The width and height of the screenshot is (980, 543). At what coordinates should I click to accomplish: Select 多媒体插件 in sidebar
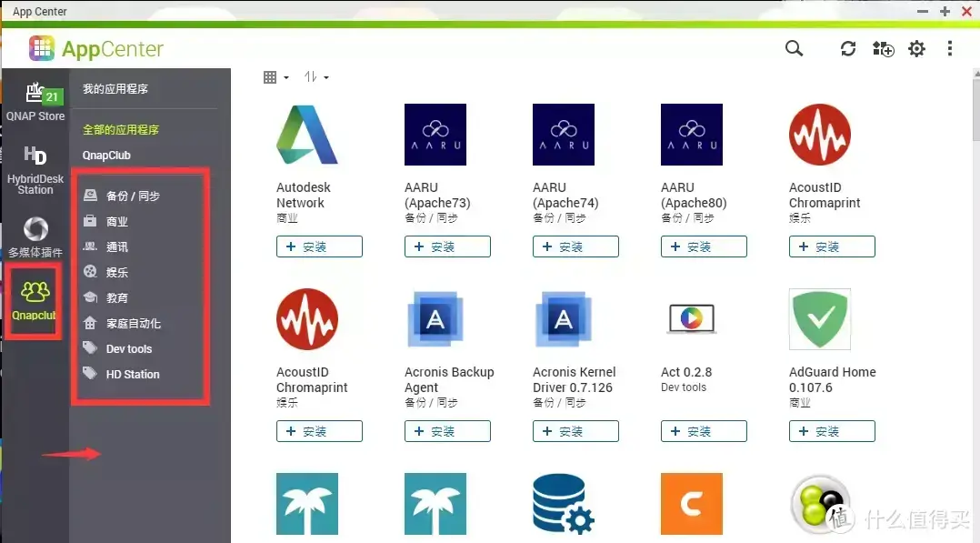click(35, 237)
